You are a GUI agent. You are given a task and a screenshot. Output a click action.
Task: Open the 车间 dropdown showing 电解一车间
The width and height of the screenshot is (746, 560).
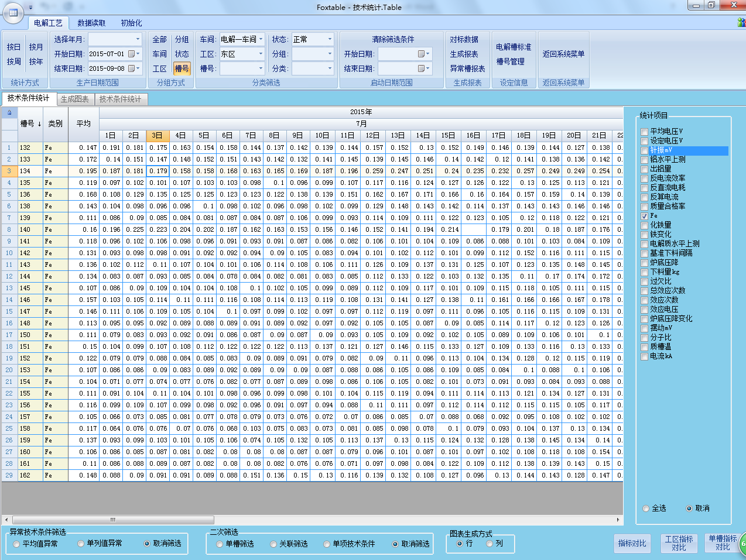pyautogui.click(x=261, y=39)
